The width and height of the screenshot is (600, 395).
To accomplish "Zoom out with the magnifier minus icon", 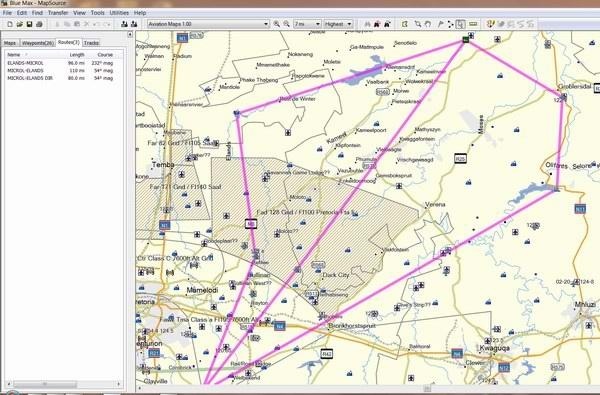I will click(286, 24).
